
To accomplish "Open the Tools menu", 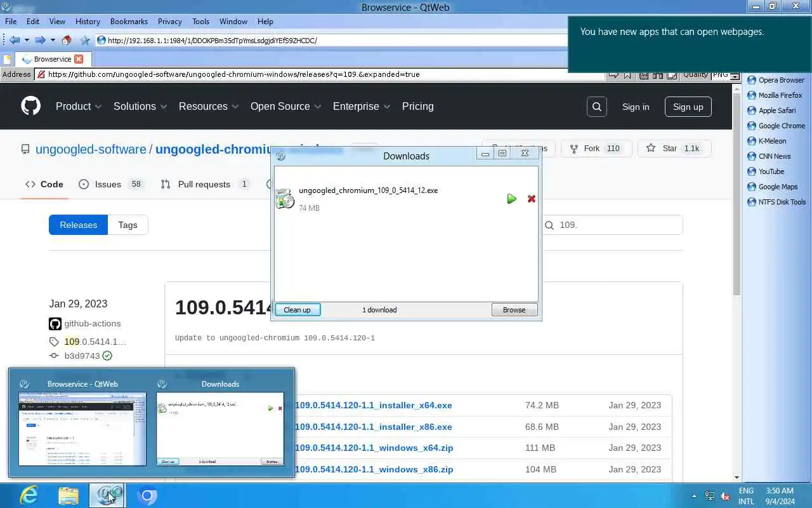I will click(200, 21).
